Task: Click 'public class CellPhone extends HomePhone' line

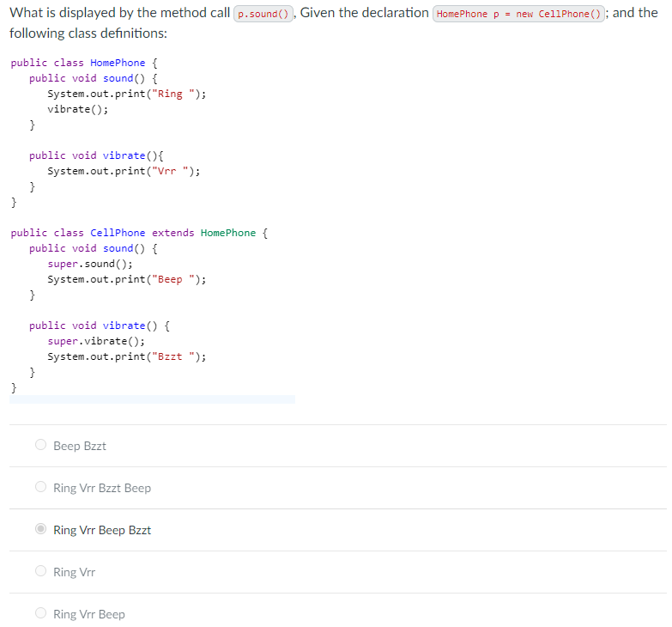Action: click(x=139, y=233)
